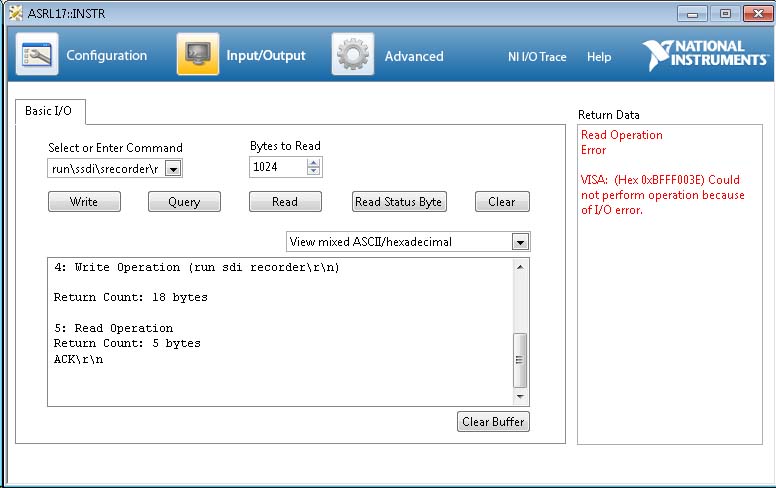
Task: Select the Input/Output label
Action: pos(266,55)
